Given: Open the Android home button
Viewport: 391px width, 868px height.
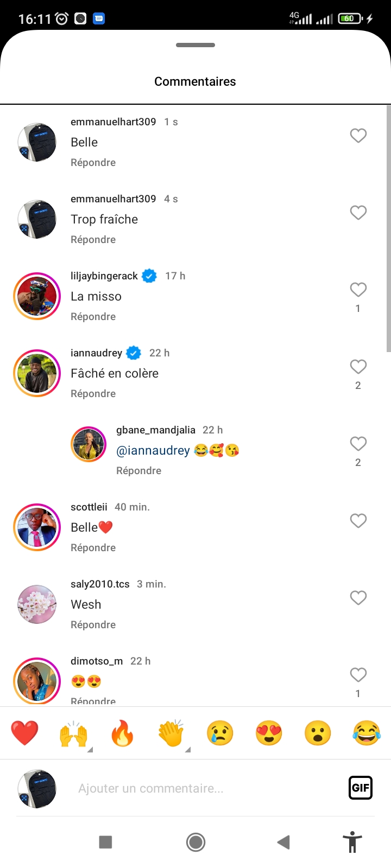Looking at the screenshot, I should tap(195, 842).
